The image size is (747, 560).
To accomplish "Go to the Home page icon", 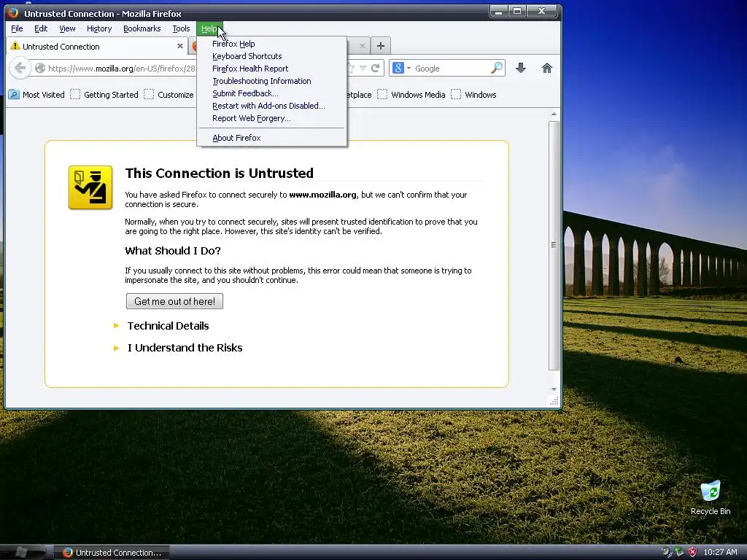I will [x=547, y=68].
